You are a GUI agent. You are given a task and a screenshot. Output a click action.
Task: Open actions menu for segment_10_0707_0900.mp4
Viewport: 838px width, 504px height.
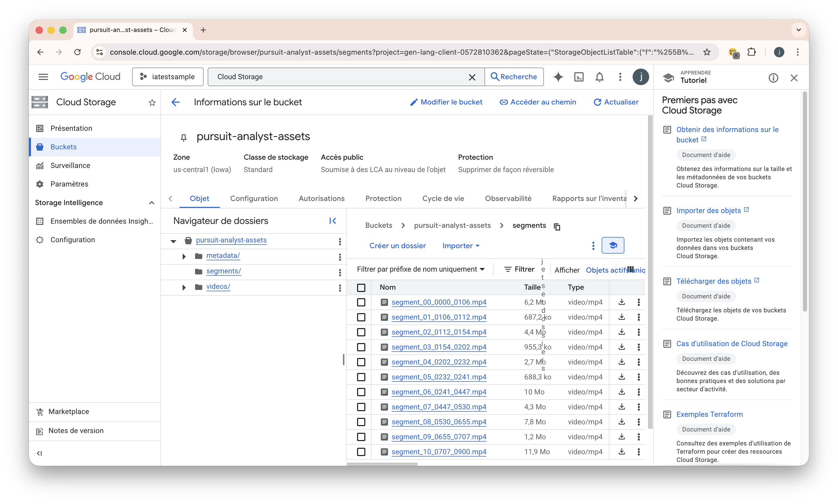coord(639,451)
